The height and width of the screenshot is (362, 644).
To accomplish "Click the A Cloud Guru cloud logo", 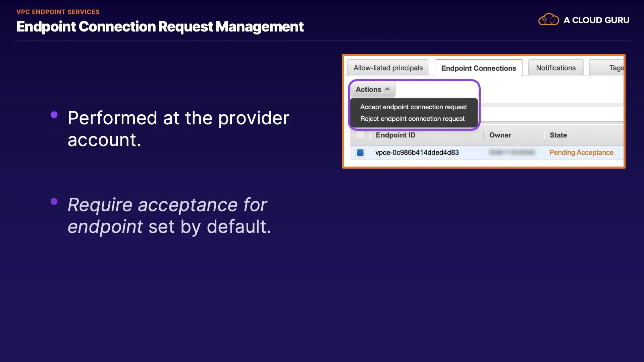I will [548, 20].
